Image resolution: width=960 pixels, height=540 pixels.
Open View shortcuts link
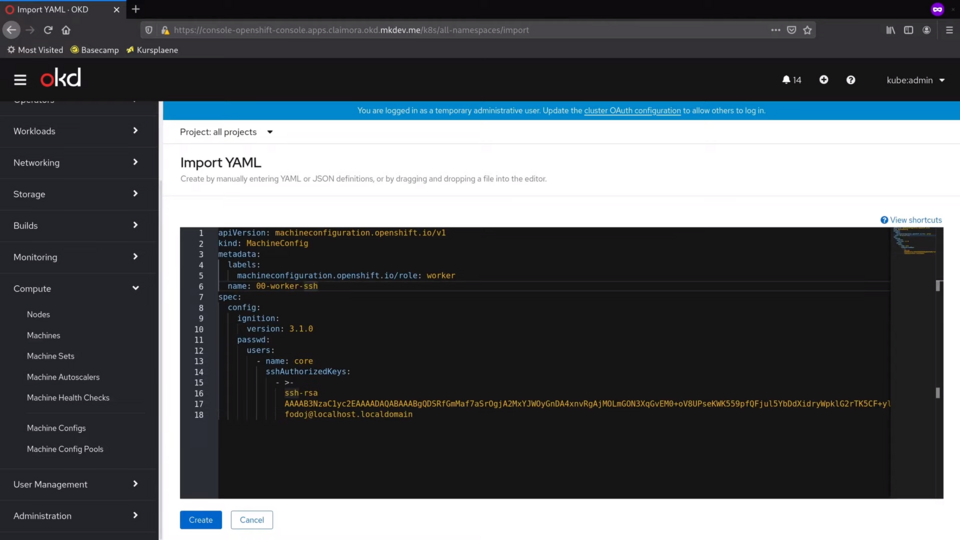[x=911, y=220]
